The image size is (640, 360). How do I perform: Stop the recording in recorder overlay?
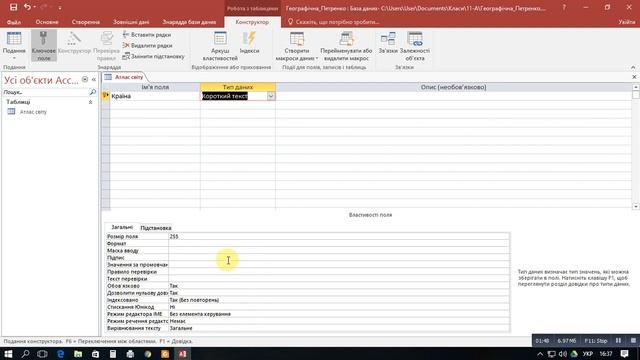[x=633, y=340]
